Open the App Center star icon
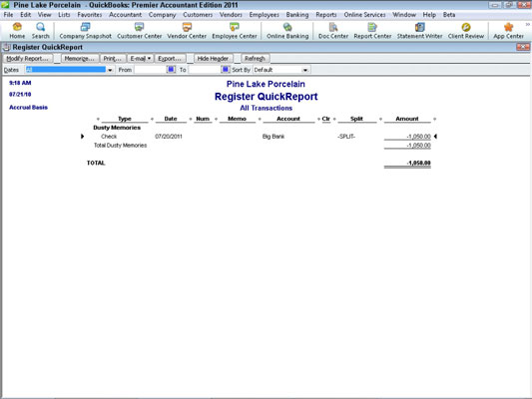This screenshot has height=399, width=532. click(x=508, y=27)
